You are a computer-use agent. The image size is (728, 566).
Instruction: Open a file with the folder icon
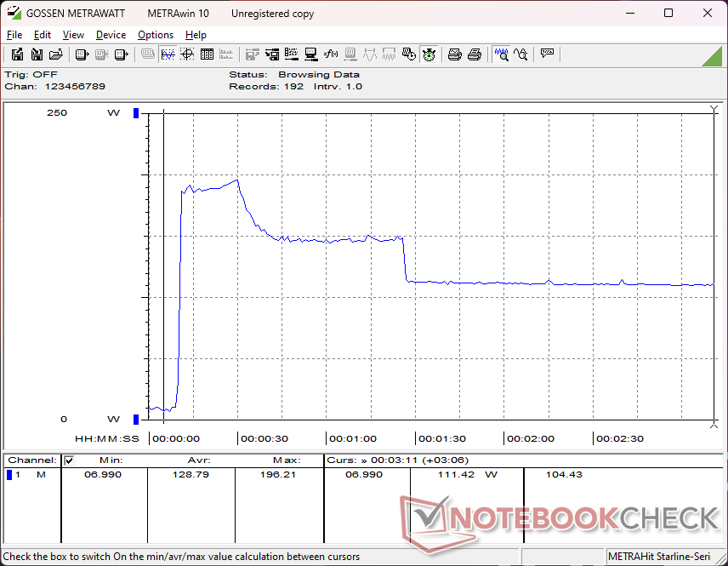tap(56, 54)
